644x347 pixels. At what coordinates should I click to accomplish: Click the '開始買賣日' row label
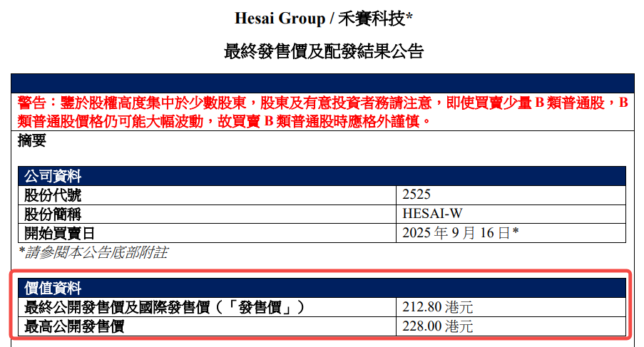(60, 234)
